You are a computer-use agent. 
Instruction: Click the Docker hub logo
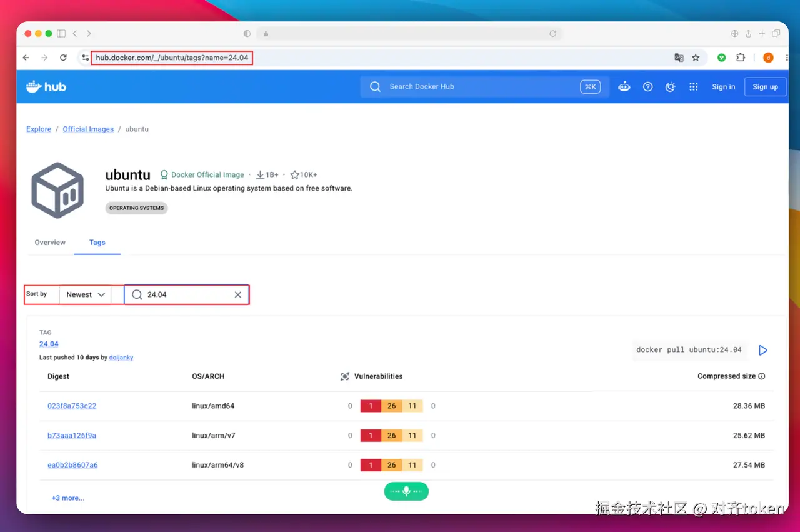pos(46,86)
